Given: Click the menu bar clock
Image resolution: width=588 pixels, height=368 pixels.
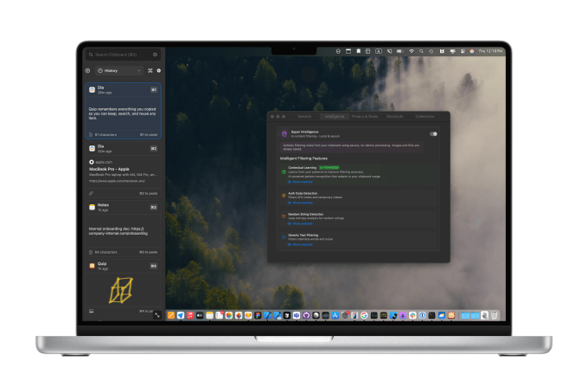Looking at the screenshot, I should (x=490, y=51).
